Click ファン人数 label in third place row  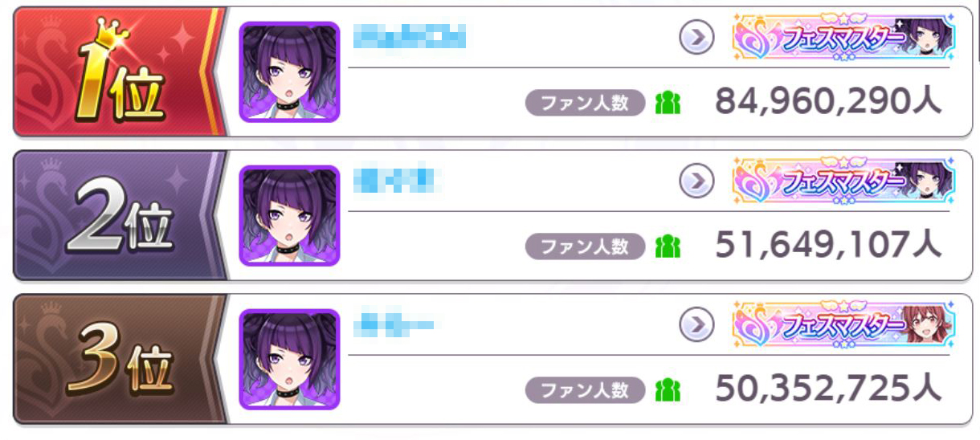point(586,390)
